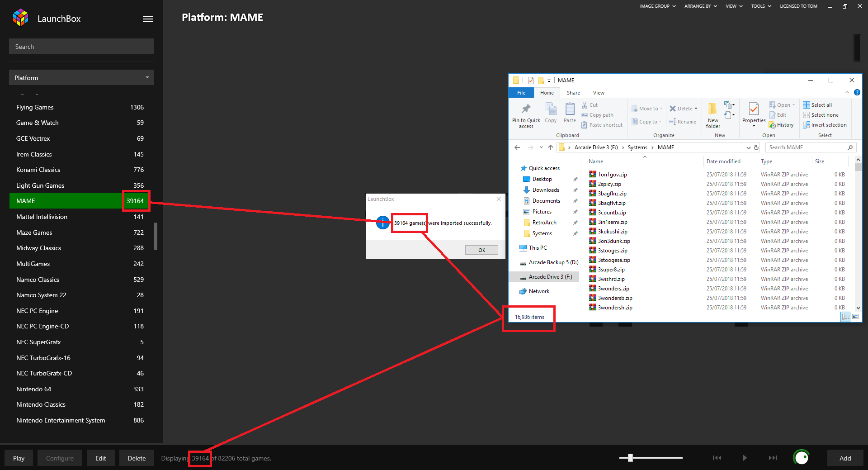Open Explorer help question mark icon
Screen dimensions: 868x470
857,92
